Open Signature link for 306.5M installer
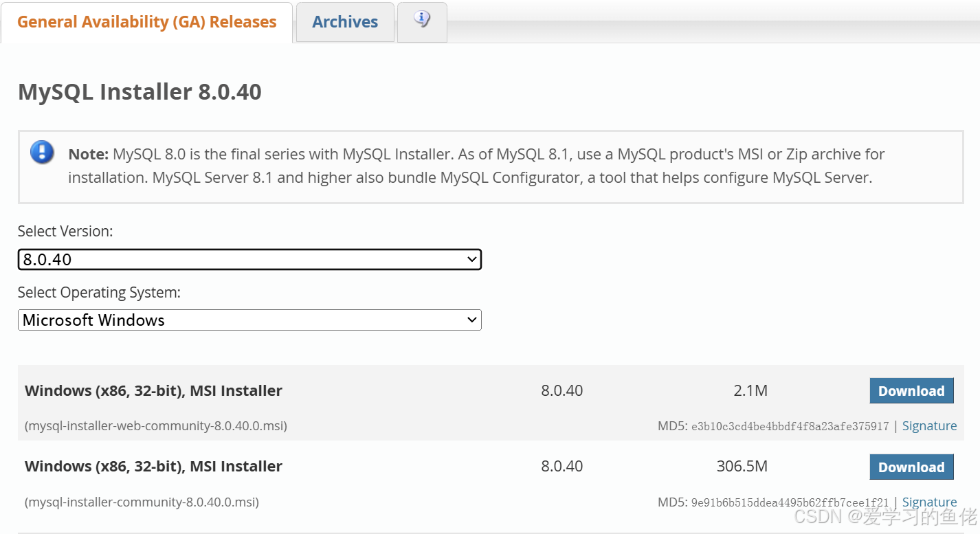The height and width of the screenshot is (534, 980). [929, 502]
